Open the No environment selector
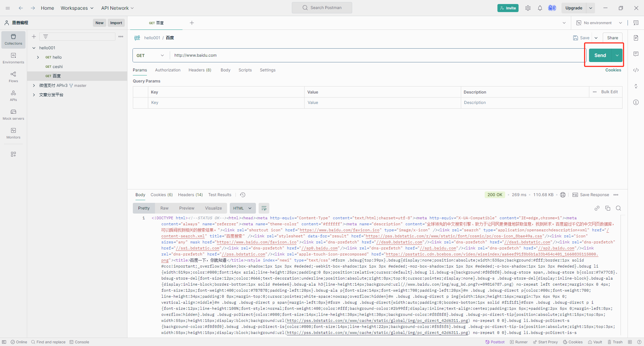The width and height of the screenshot is (644, 346). (x=599, y=23)
